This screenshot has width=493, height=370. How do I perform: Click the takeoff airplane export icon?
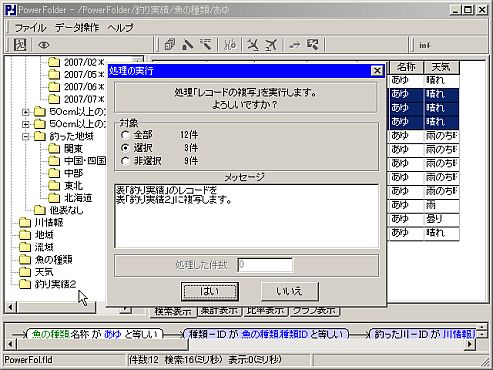271,45
